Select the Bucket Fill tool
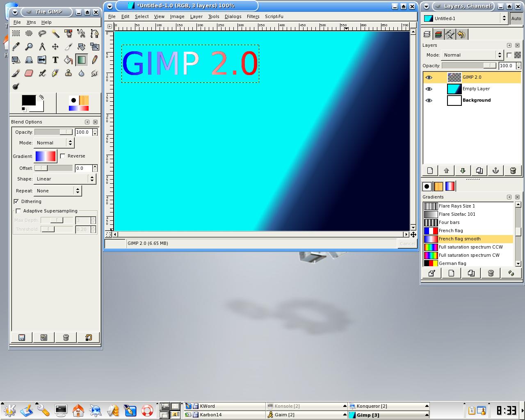This screenshot has width=525, height=420. 68,60
